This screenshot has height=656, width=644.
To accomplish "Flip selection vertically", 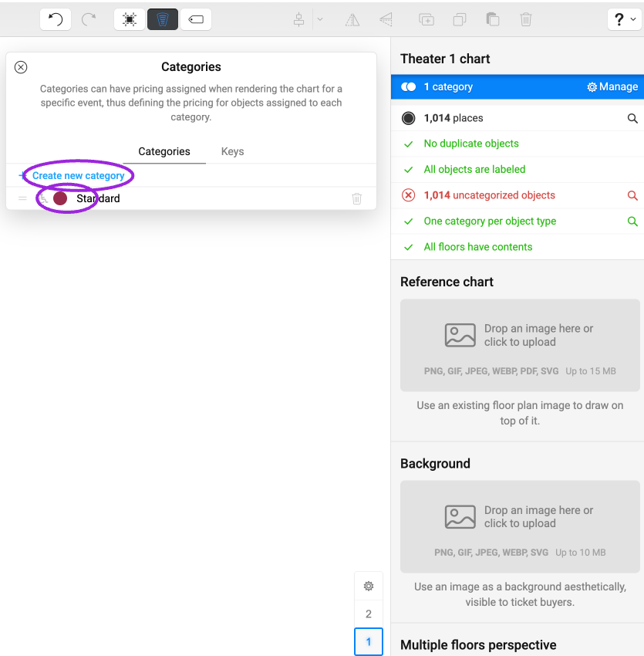I will click(386, 19).
